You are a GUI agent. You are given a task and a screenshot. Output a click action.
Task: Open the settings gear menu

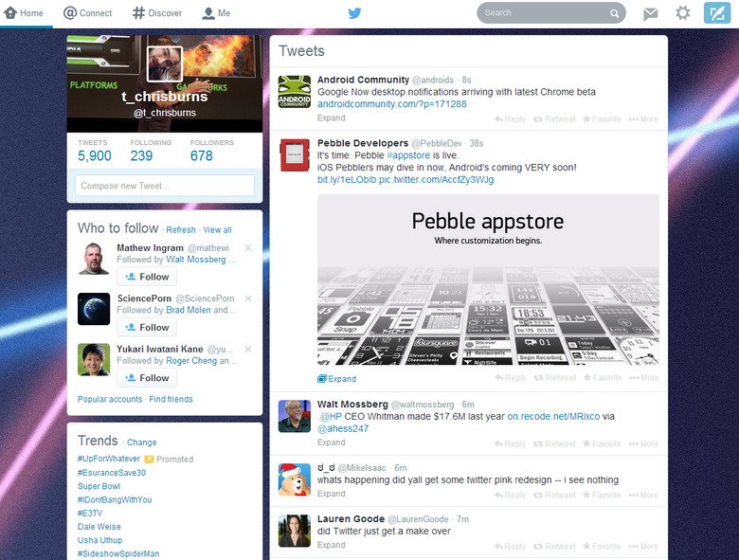[x=682, y=12]
